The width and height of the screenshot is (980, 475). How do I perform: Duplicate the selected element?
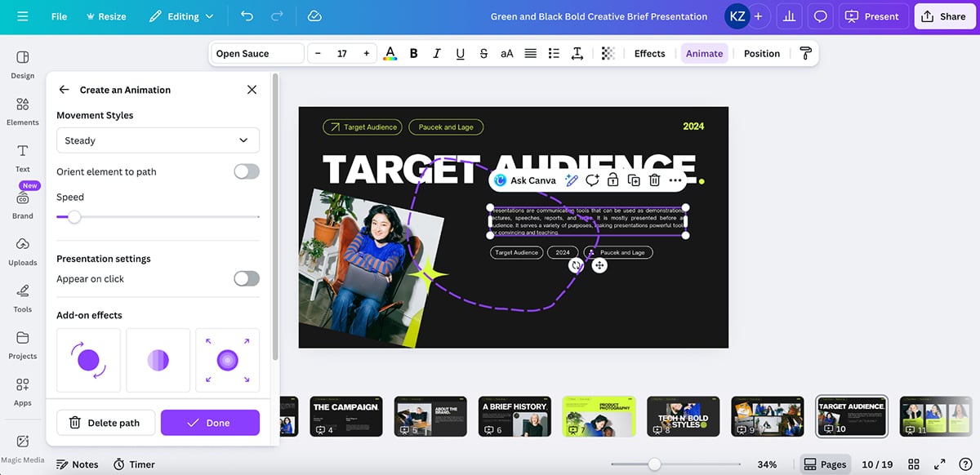click(633, 180)
